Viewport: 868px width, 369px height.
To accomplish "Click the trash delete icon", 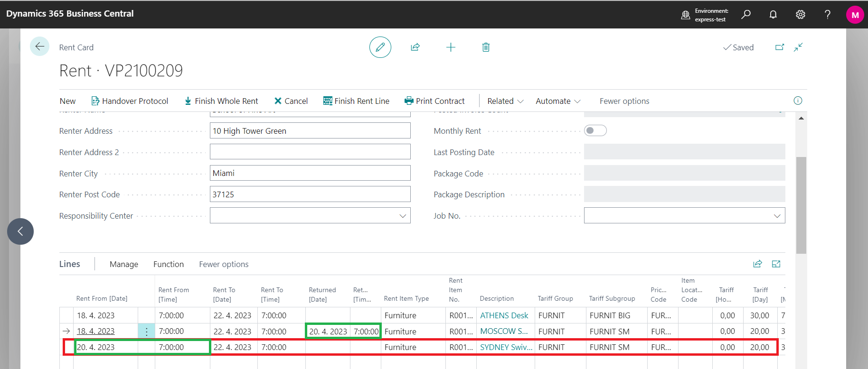I will point(486,47).
